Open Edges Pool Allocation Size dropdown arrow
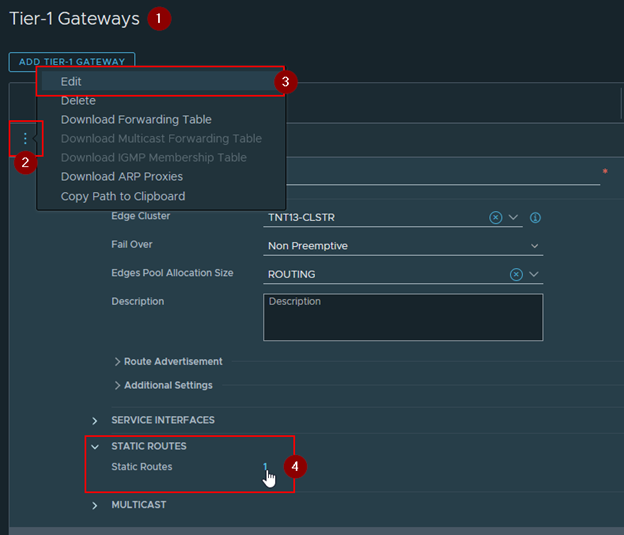Screen dimensions: 624x535 pyautogui.click(x=534, y=274)
